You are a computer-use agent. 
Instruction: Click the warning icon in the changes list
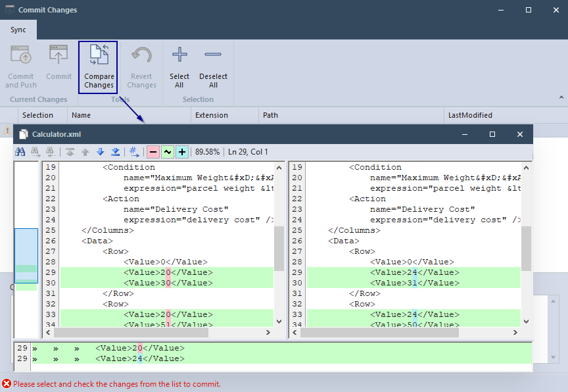tap(7, 130)
